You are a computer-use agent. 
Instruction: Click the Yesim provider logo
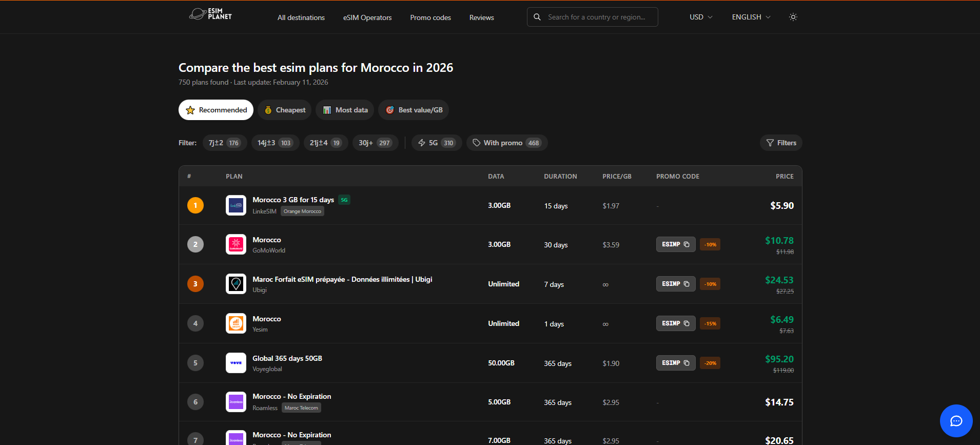point(236,323)
